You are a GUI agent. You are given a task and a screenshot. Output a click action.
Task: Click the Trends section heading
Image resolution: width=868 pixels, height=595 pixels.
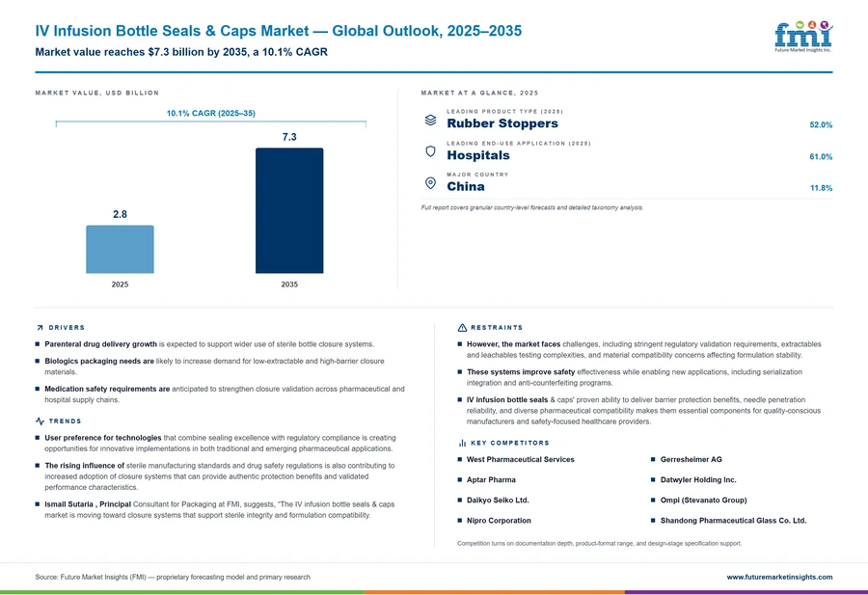point(65,421)
